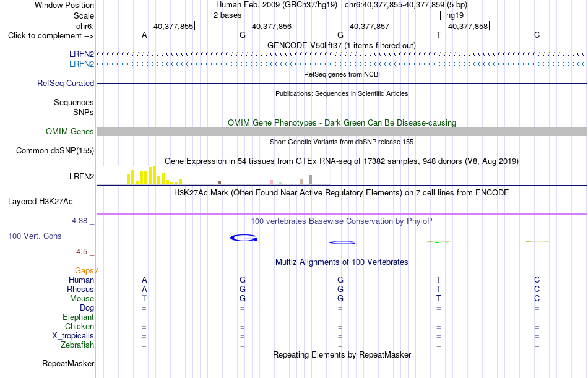Click the Short Genetic Variants dbSNP title
The image size is (588, 378).
pos(342,142)
